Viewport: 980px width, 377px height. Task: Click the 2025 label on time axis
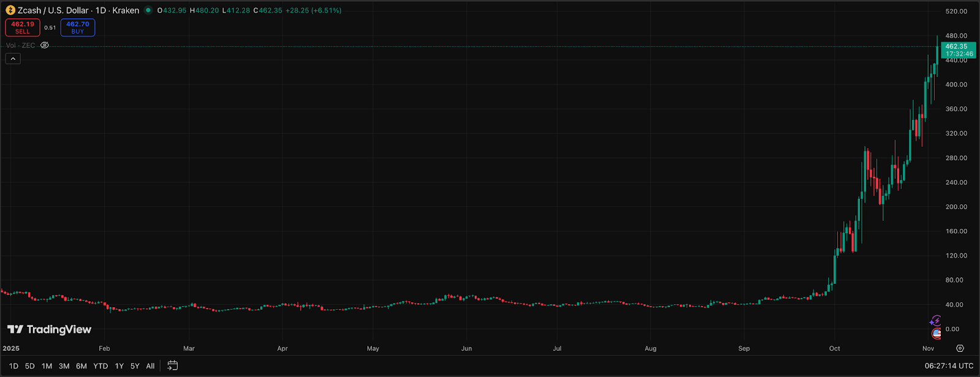coord(11,348)
